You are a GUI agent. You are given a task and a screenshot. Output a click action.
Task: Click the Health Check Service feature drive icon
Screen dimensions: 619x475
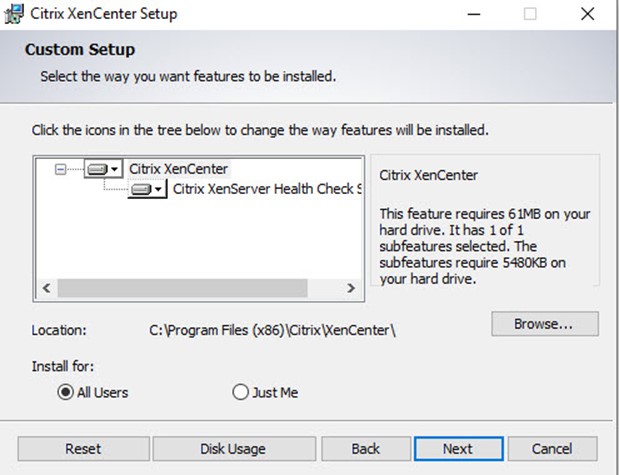point(147,189)
